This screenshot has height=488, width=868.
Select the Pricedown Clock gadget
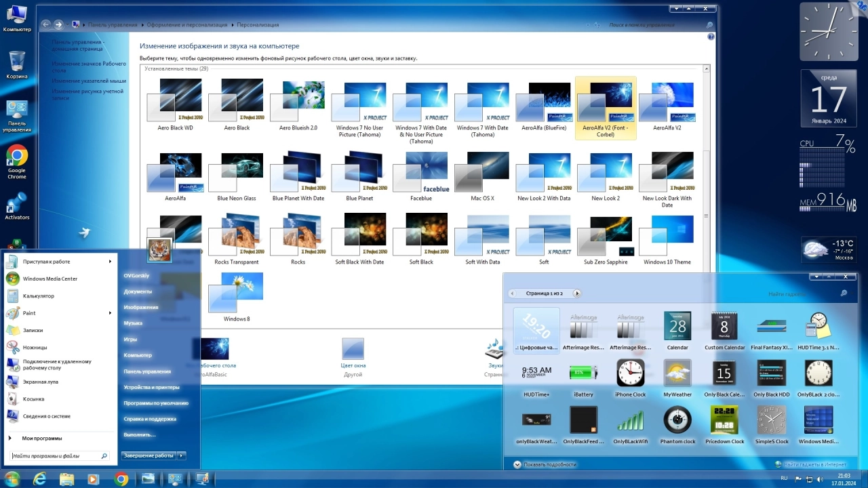[x=724, y=425]
